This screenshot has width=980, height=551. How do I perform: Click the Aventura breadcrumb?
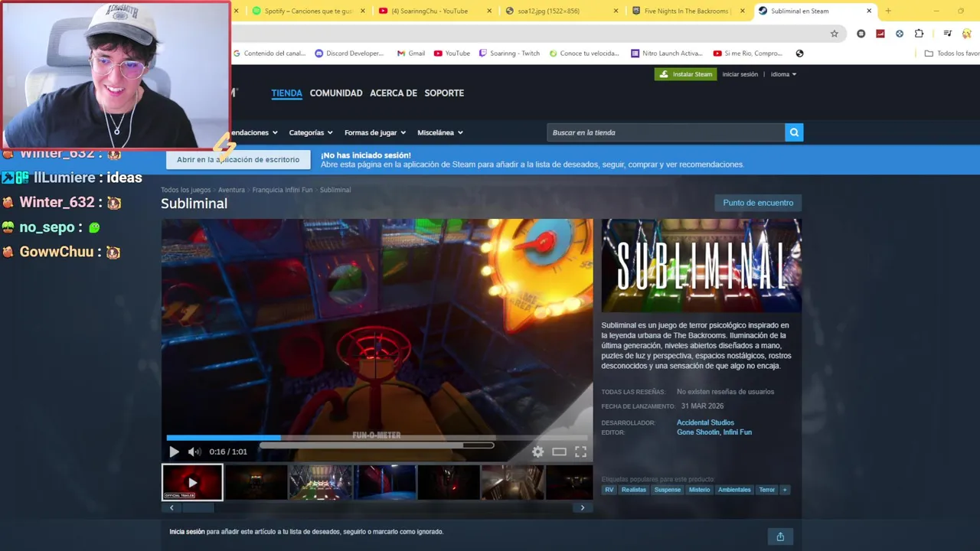click(231, 190)
